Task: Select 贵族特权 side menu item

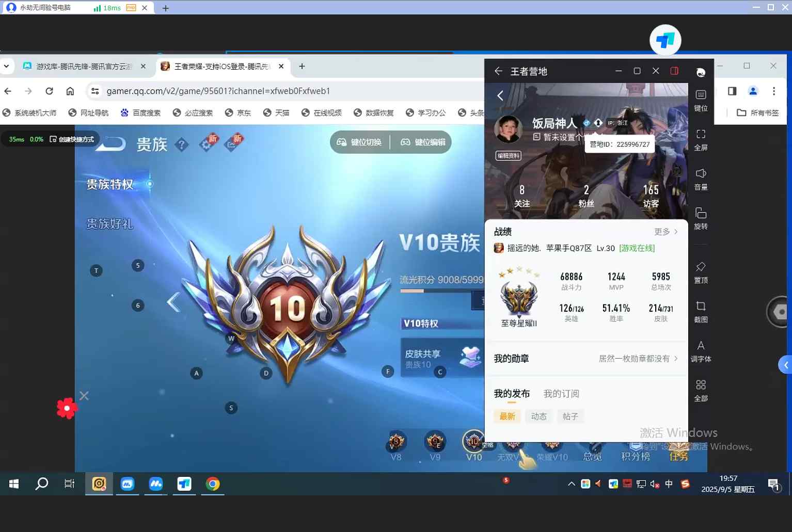Action: pos(110,184)
